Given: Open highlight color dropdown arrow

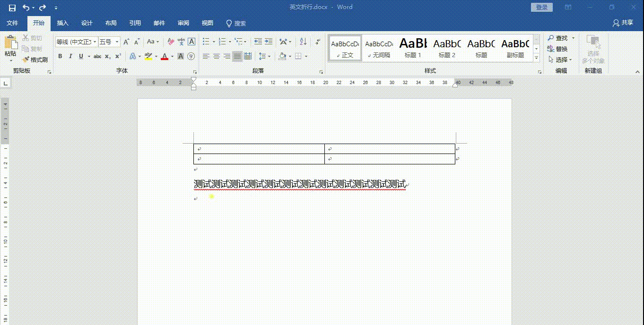Looking at the screenshot, I should [x=156, y=56].
